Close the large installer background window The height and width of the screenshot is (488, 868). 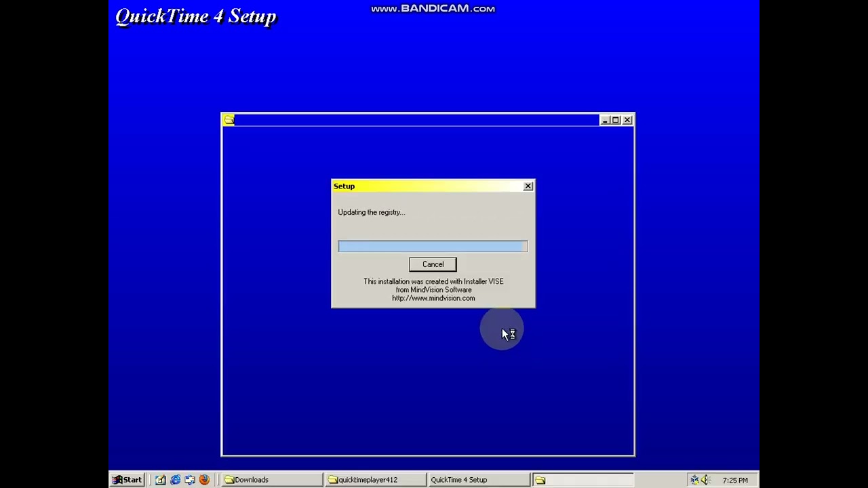point(627,120)
